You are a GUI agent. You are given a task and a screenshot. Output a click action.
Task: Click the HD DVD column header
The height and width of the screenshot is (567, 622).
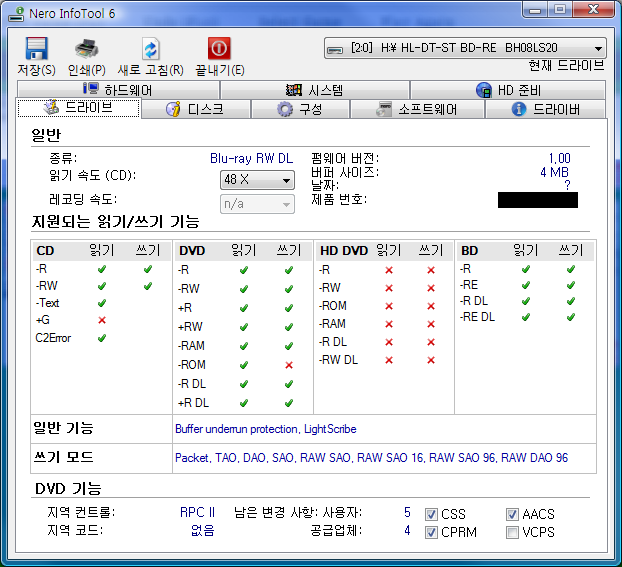[x=344, y=251]
